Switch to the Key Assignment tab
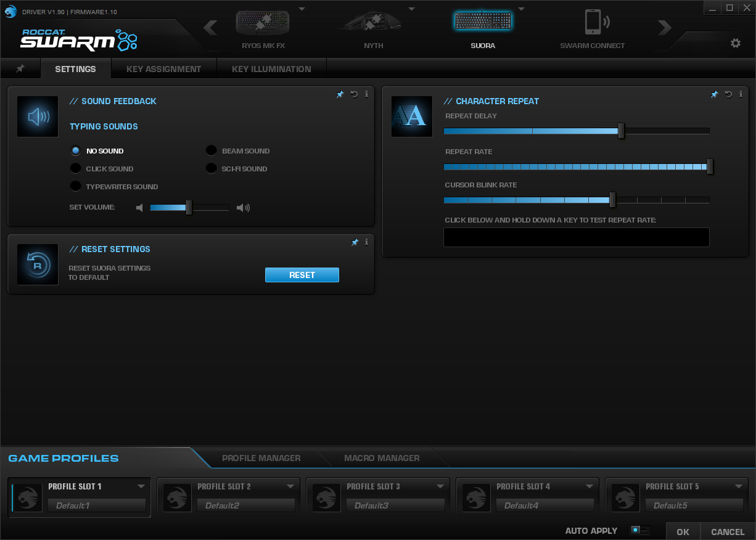The height and width of the screenshot is (540, 756). tap(164, 69)
